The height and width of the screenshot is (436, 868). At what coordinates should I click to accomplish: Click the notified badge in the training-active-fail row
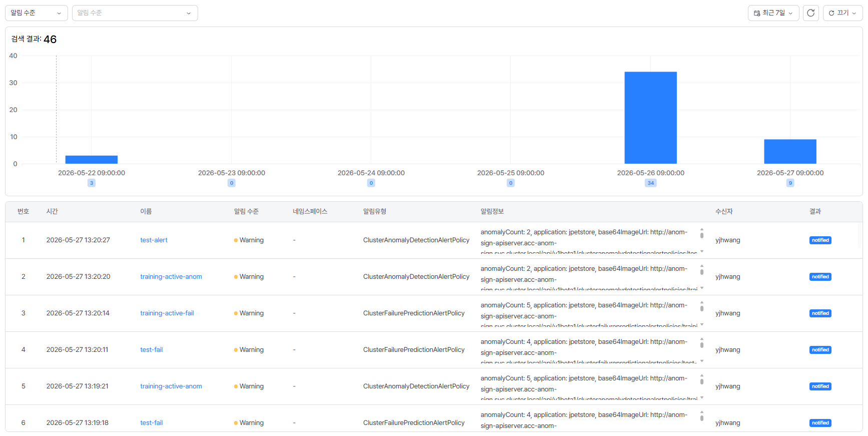(820, 313)
